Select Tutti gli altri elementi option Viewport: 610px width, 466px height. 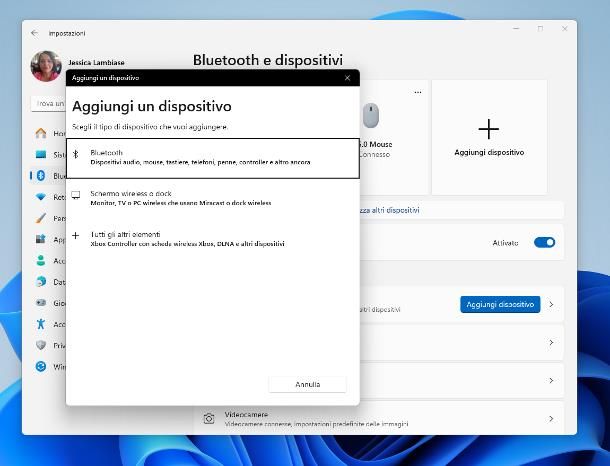tap(213, 239)
